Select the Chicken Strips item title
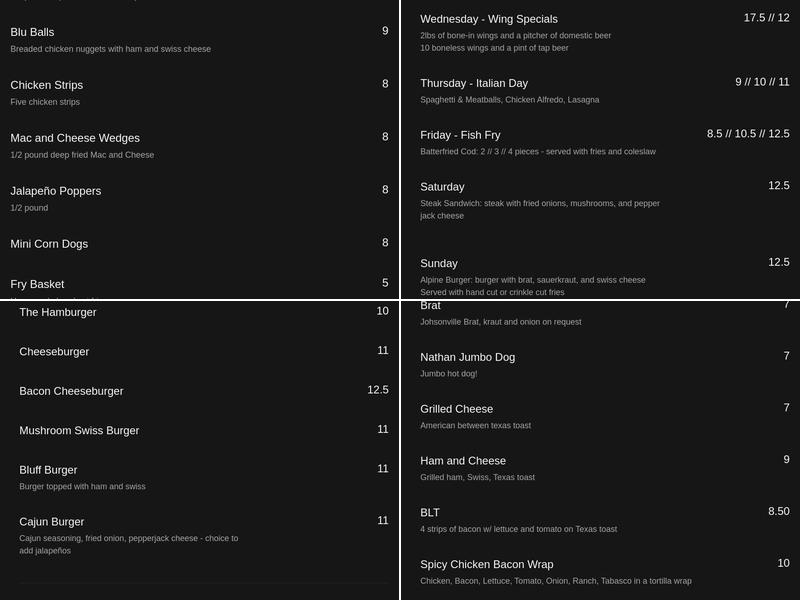Image resolution: width=800 pixels, height=600 pixels. tap(46, 85)
